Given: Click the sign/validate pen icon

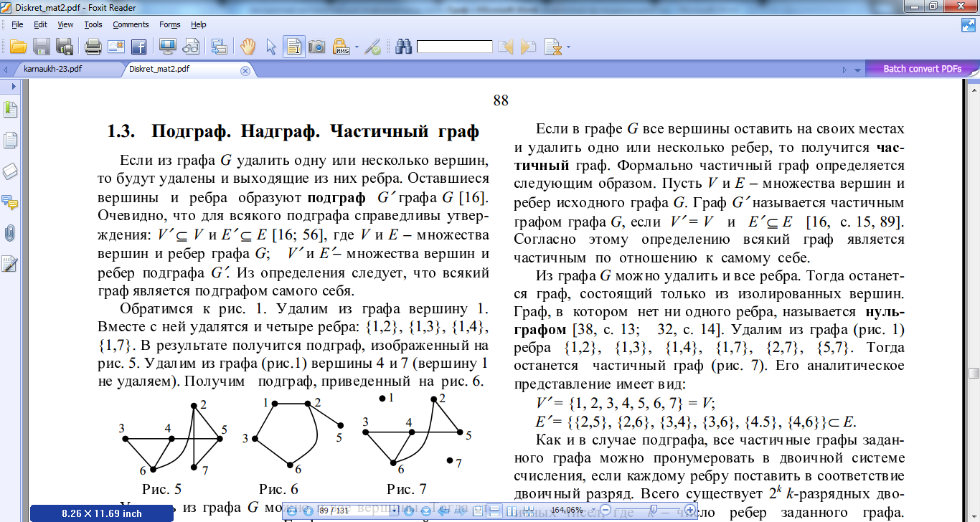Looking at the screenshot, I should 372,47.
